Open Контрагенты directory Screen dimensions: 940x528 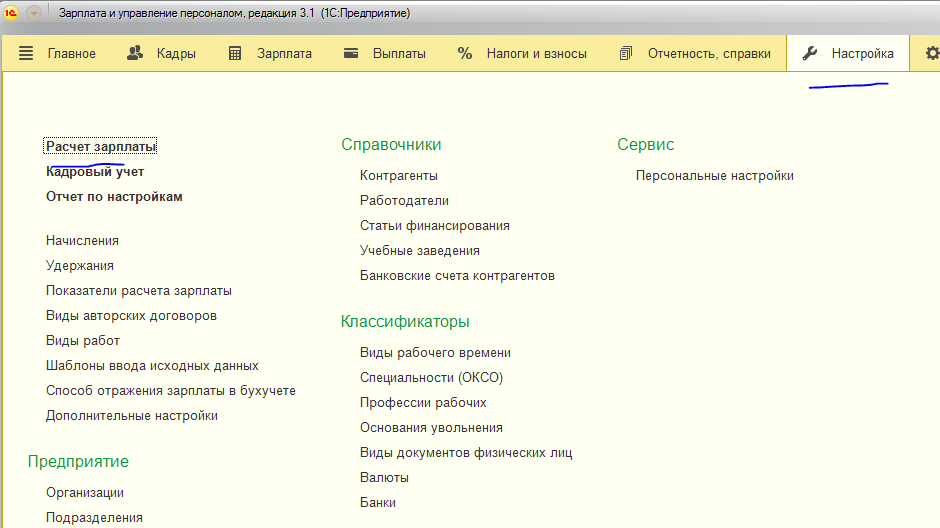pyautogui.click(x=399, y=176)
